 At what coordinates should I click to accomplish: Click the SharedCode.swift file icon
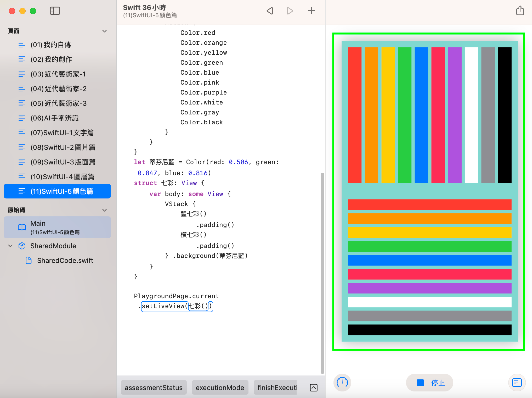tap(29, 261)
